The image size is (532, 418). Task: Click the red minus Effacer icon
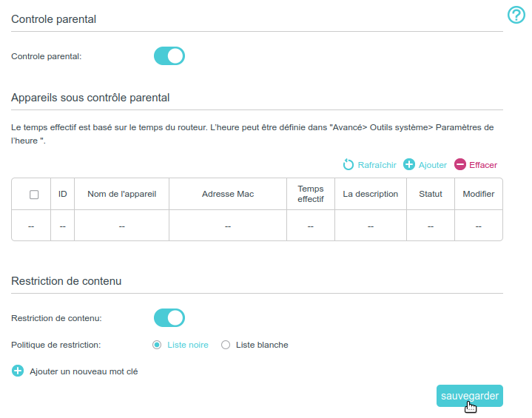tap(460, 164)
